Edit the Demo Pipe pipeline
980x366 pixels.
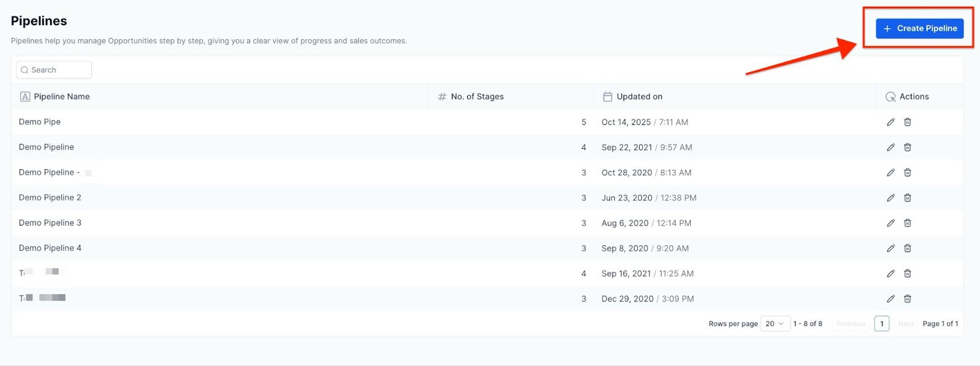(891, 122)
